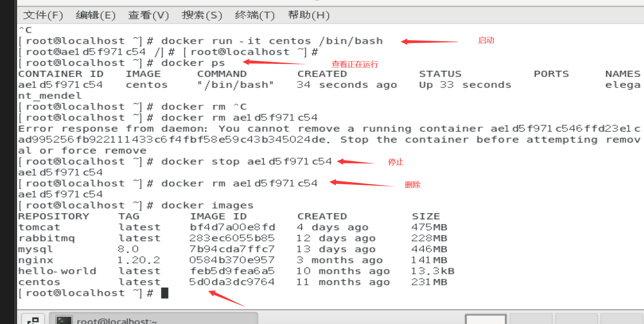
Task: Click image ID '5d0da3dc9764'
Action: 232,282
